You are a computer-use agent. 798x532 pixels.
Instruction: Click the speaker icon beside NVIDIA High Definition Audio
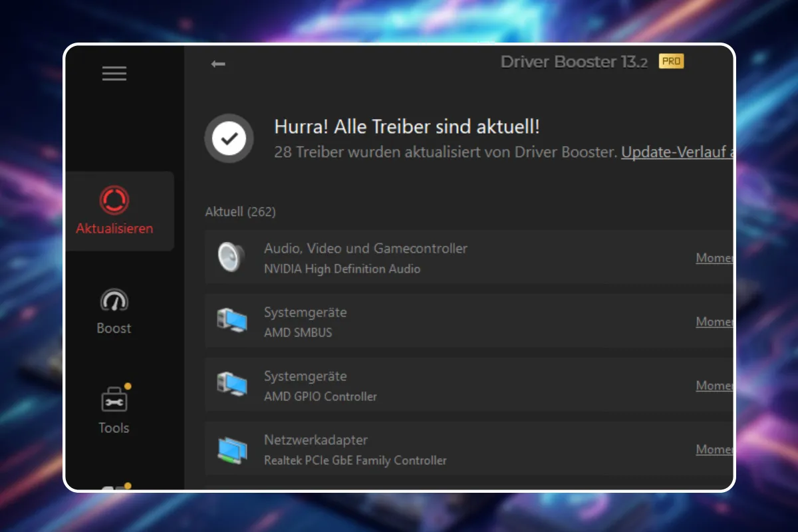coord(229,257)
